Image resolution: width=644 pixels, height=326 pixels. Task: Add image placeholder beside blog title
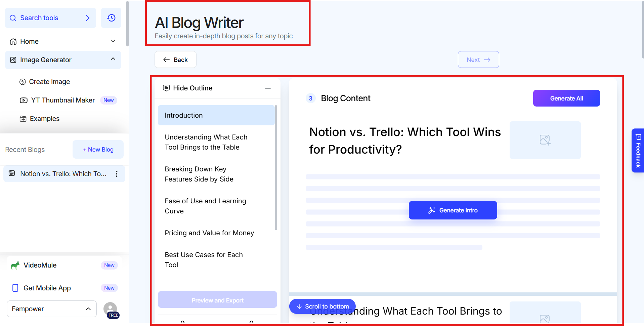545,140
